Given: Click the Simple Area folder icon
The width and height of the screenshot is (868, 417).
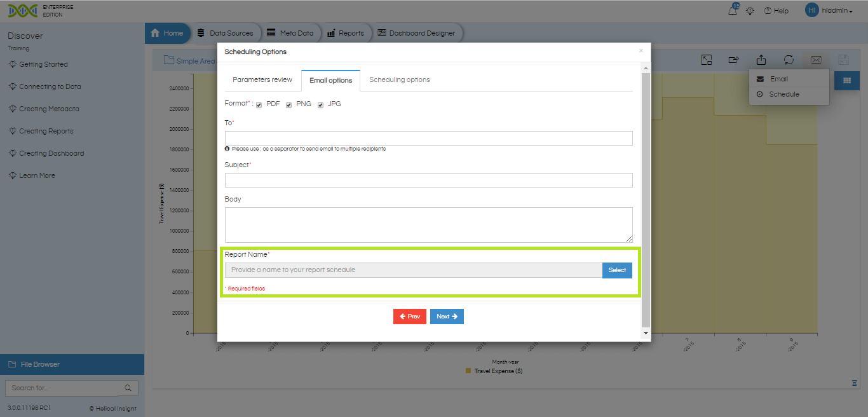Looking at the screenshot, I should [x=169, y=60].
